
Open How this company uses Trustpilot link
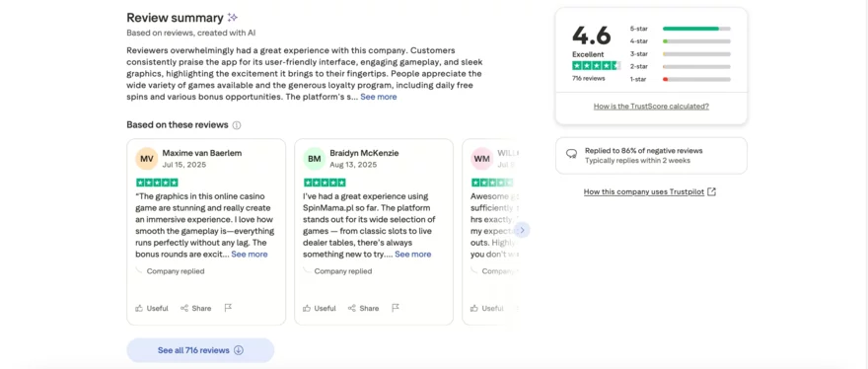(650, 191)
